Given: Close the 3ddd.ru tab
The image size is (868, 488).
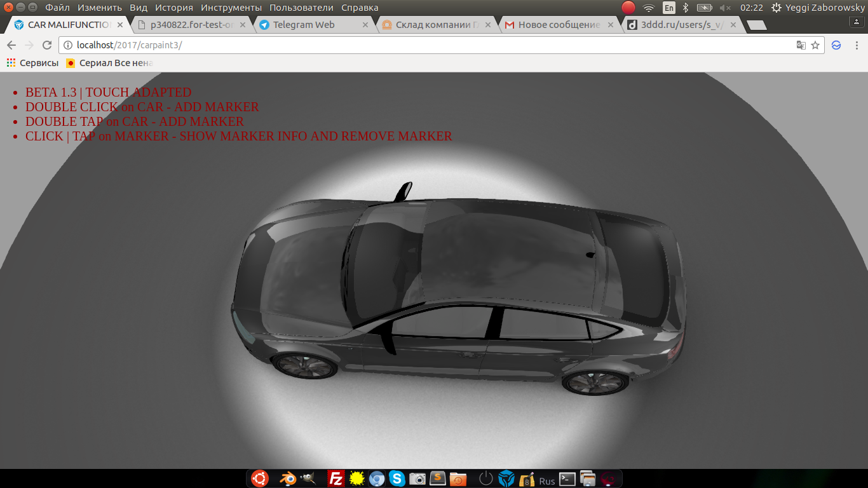Looking at the screenshot, I should pos(733,25).
